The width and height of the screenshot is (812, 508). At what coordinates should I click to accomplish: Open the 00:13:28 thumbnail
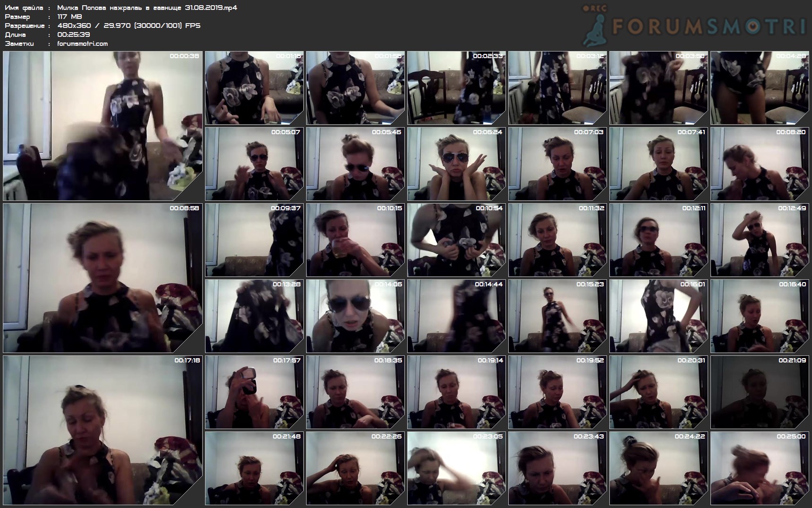tap(254, 316)
